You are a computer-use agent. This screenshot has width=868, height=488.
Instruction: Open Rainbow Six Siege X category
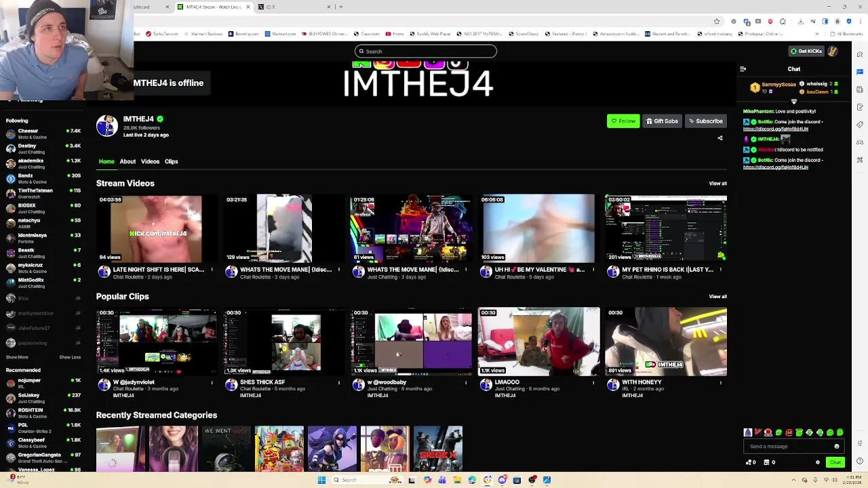click(x=438, y=449)
